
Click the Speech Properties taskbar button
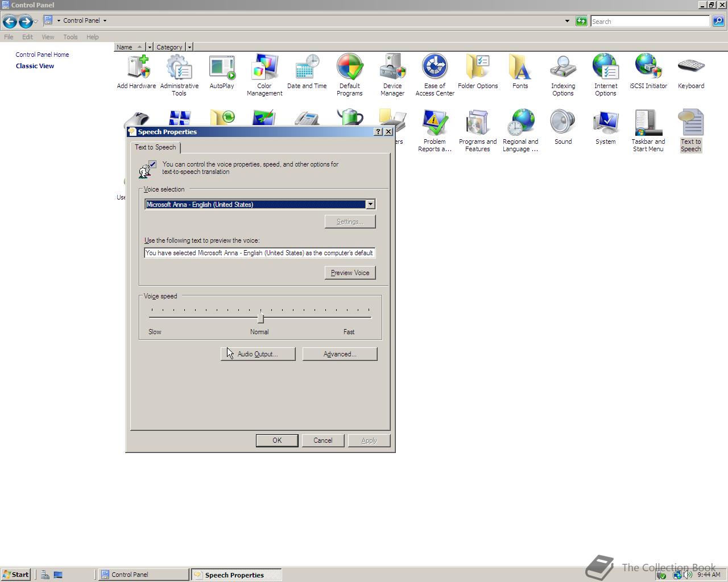(x=236, y=575)
